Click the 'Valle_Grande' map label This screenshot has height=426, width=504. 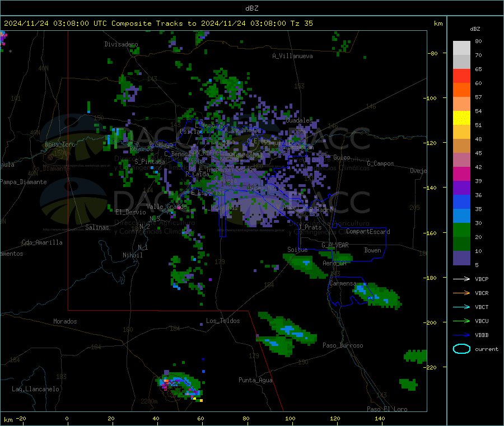point(166,207)
